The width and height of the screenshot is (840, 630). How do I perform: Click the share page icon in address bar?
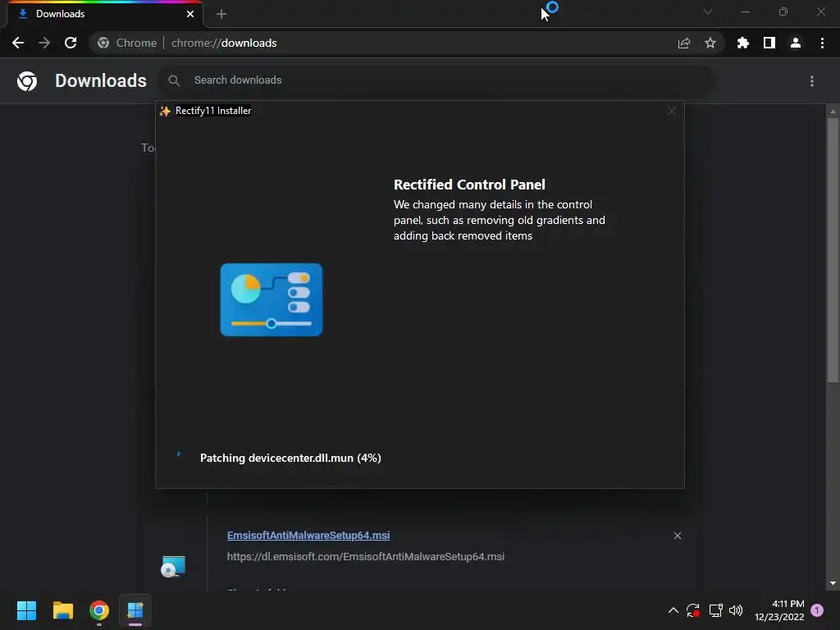(x=684, y=43)
